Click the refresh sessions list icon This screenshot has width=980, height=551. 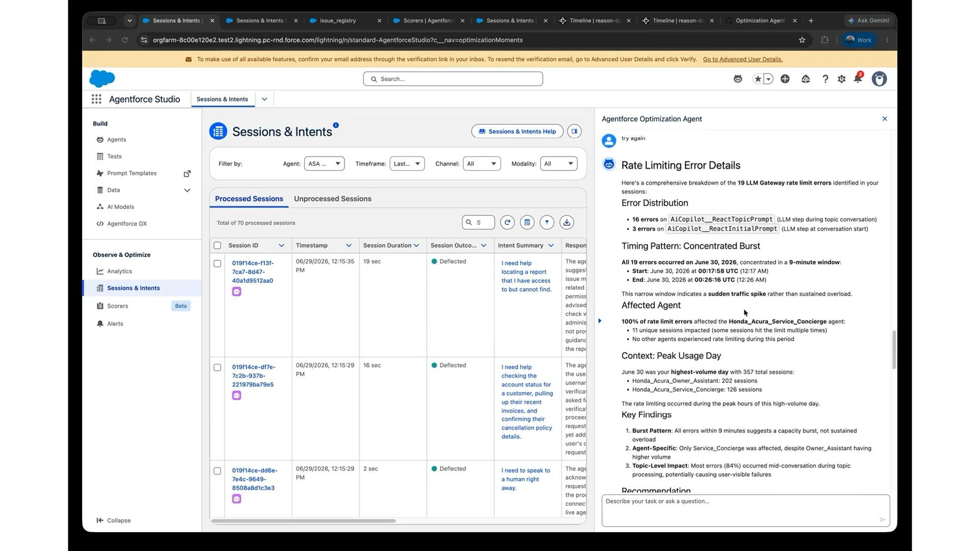[x=507, y=222]
